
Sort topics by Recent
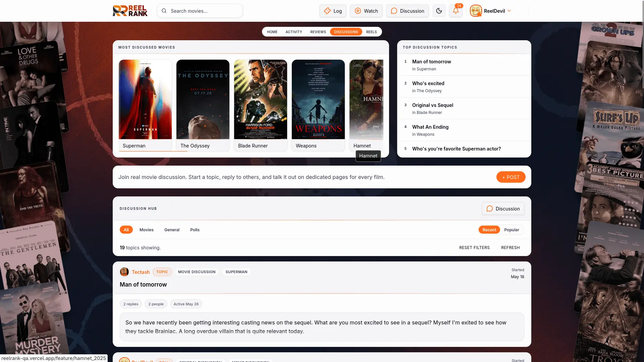coord(489,230)
